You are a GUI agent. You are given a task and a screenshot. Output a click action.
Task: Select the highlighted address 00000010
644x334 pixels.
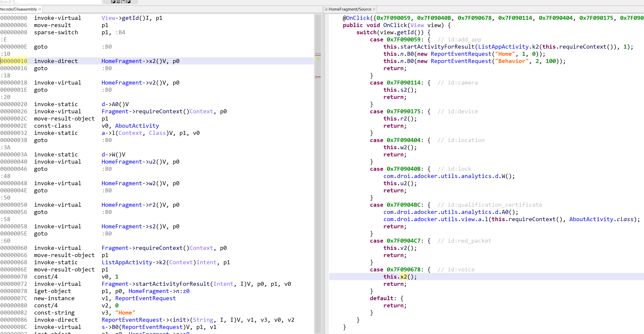pos(14,61)
